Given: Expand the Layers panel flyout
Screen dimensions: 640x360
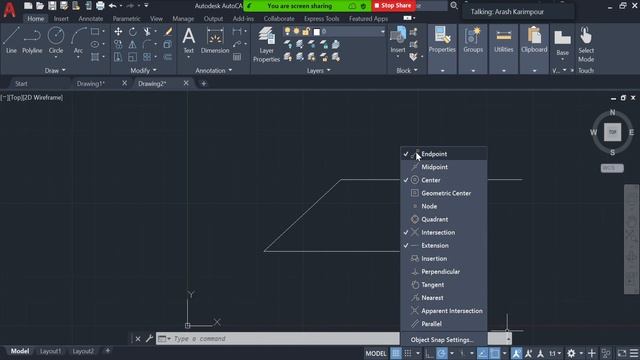Looking at the screenshot, I should click(x=318, y=71).
